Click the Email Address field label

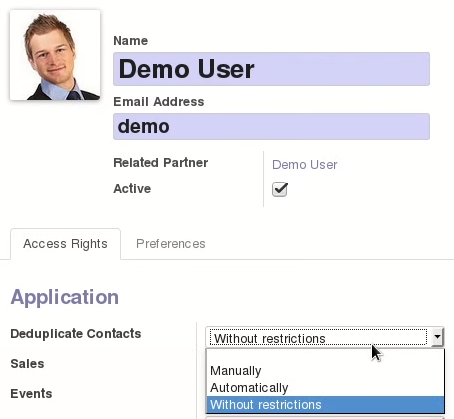coord(159,102)
